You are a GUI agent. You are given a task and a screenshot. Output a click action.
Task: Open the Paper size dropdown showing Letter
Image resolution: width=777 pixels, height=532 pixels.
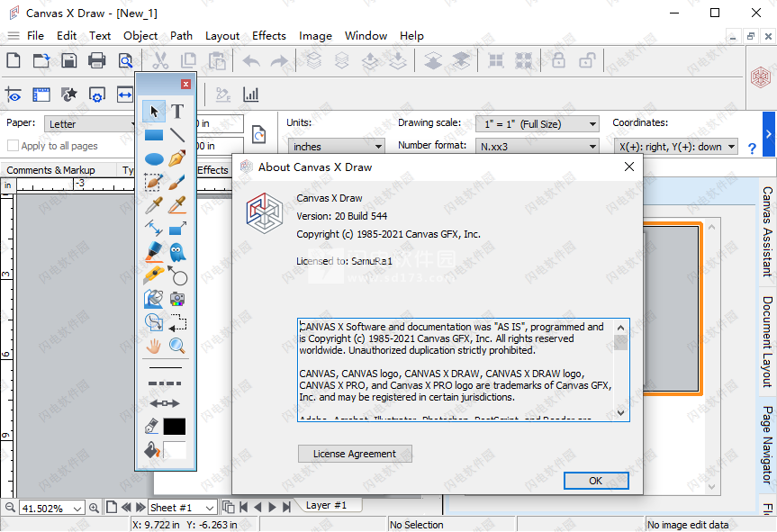coord(90,124)
